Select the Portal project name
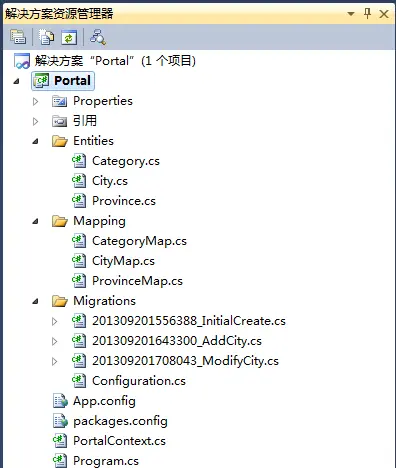Screen dimensions: 396x468 (72, 81)
